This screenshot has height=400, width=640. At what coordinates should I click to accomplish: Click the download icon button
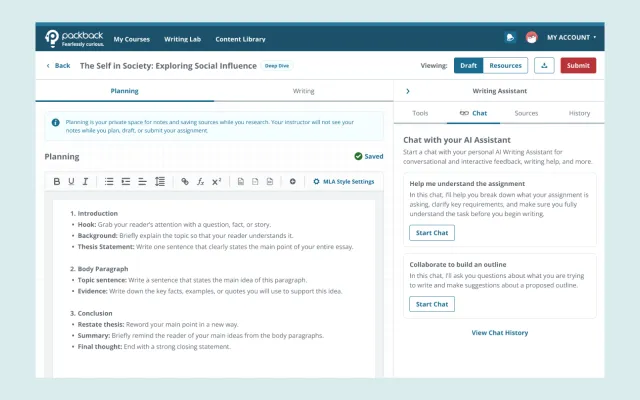point(544,65)
